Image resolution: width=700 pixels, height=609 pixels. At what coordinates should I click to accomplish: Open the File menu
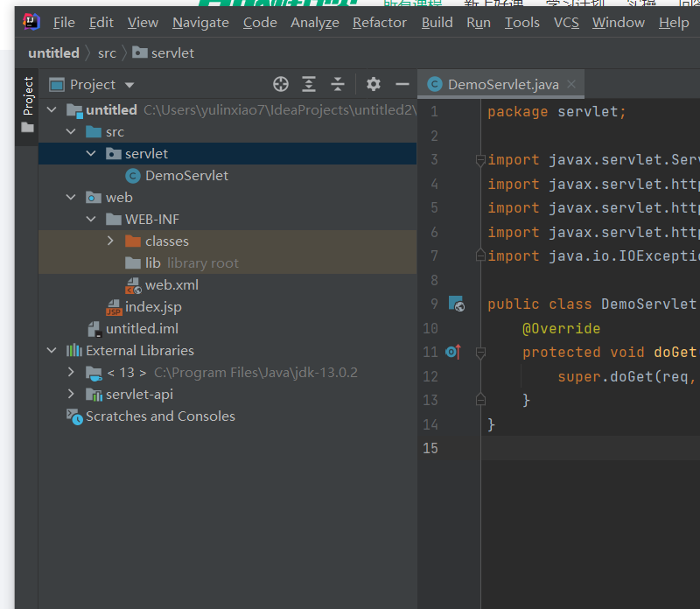pos(64,23)
